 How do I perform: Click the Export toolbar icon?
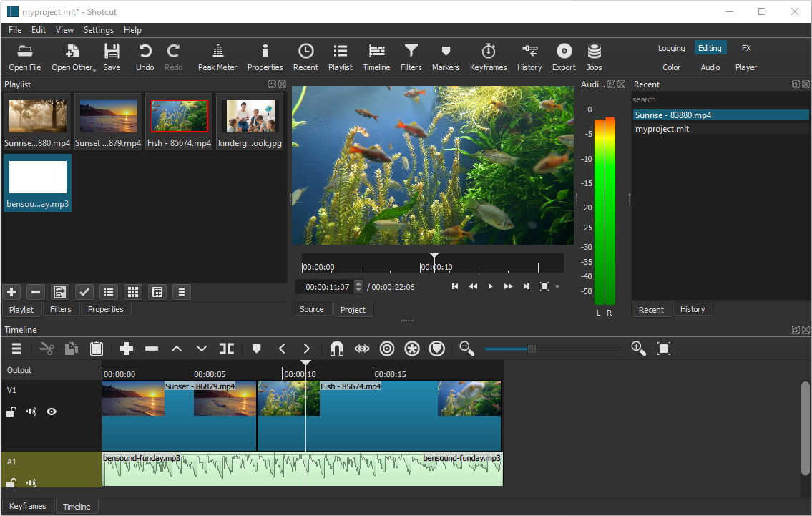point(564,57)
